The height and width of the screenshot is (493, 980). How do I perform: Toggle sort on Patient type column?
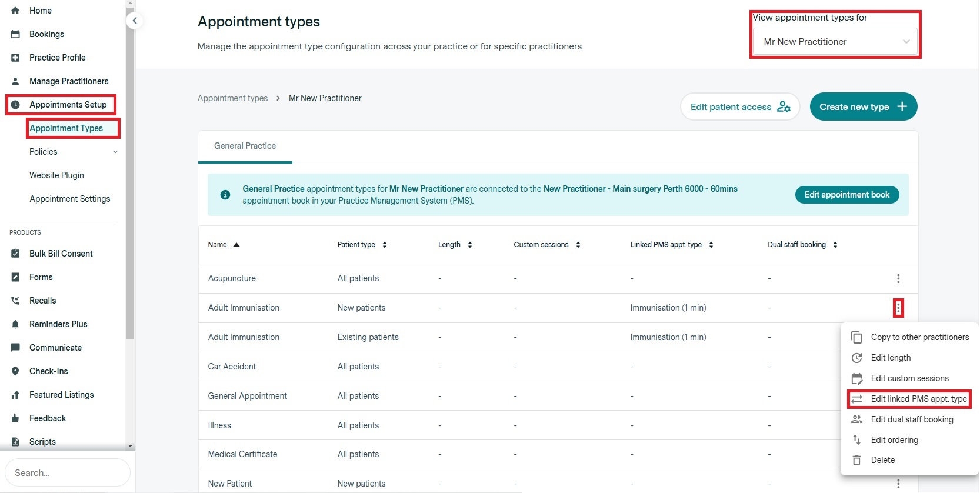click(385, 245)
